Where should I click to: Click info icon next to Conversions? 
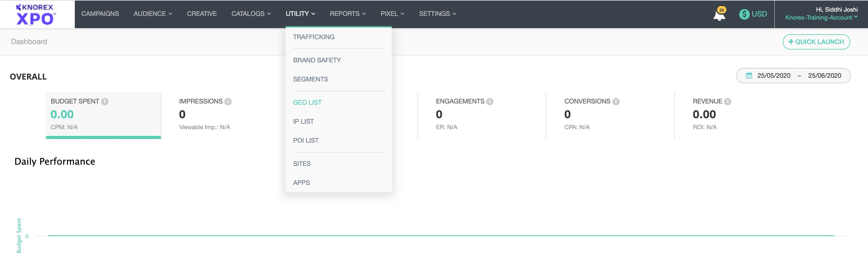tap(616, 102)
